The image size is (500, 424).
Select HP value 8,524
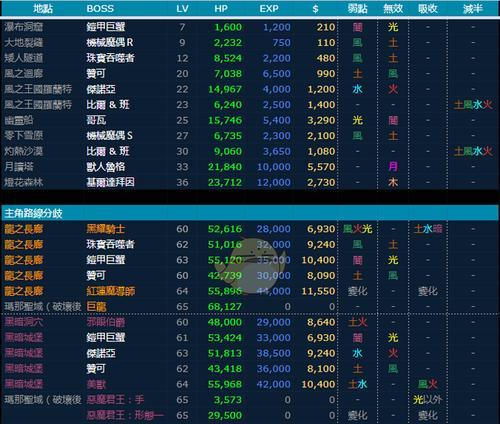[x=228, y=58]
